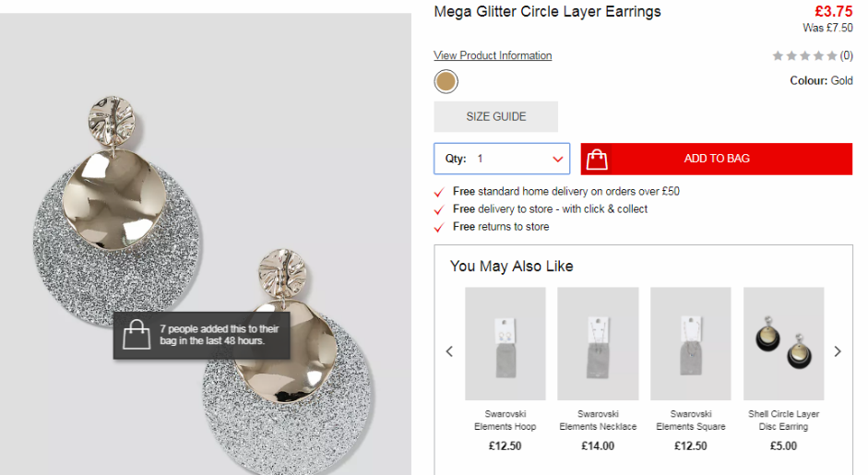Show the next recommended products with the right arrow

838,351
